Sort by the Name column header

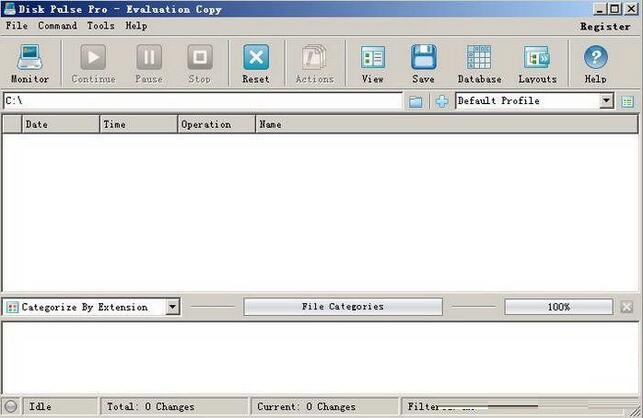[x=447, y=124]
